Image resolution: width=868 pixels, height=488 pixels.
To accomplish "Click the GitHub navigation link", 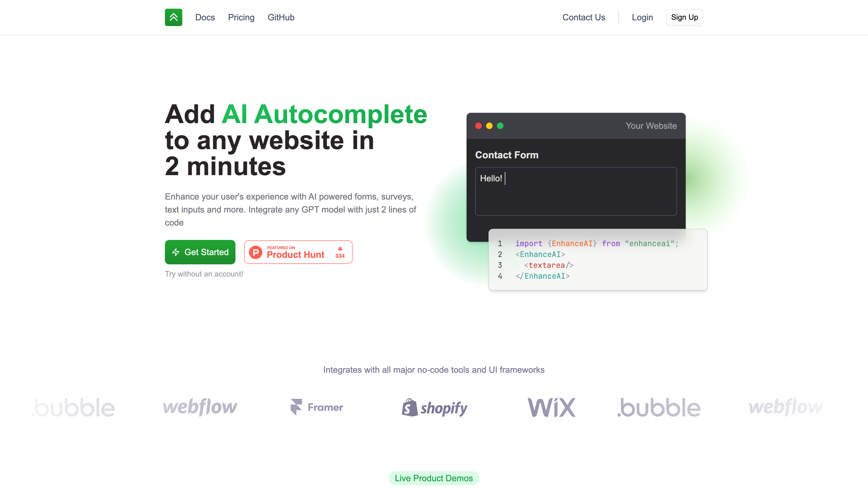I will click(x=281, y=17).
